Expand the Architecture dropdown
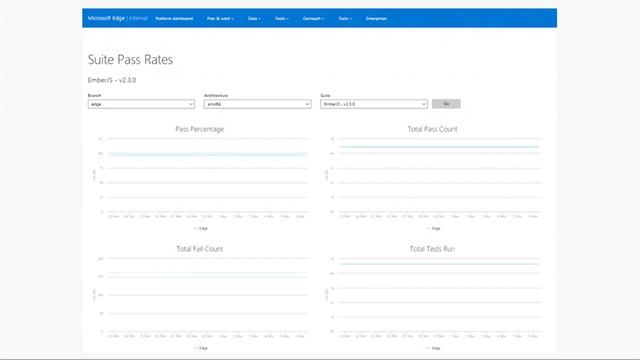This screenshot has width=640, height=360. pyautogui.click(x=258, y=104)
